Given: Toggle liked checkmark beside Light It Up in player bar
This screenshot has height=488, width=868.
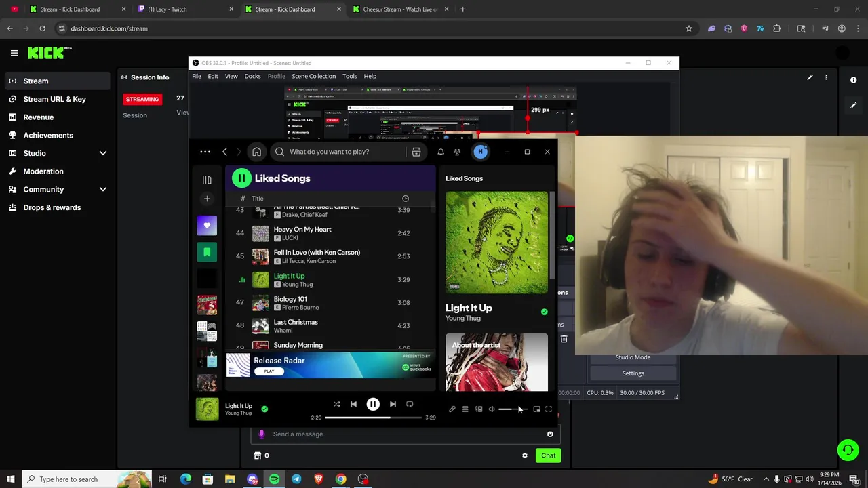Looking at the screenshot, I should [264, 409].
